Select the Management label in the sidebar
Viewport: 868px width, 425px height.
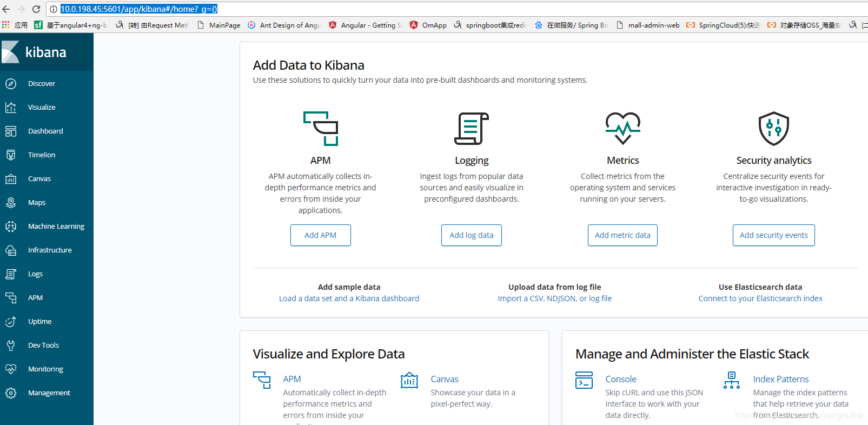click(49, 393)
